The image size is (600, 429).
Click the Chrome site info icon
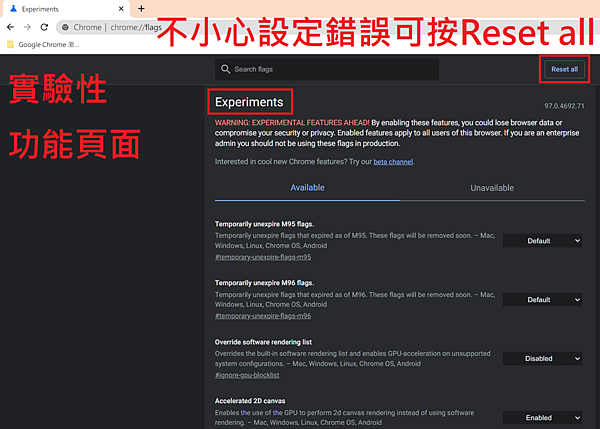point(65,27)
